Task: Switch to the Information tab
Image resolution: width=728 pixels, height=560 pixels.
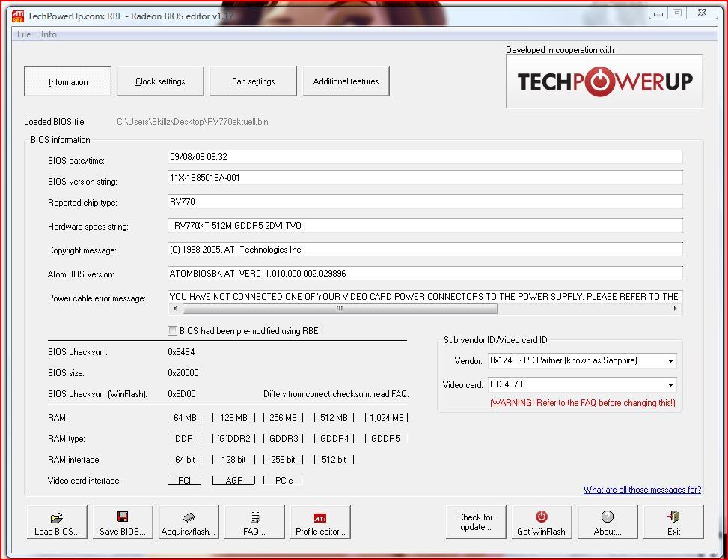Action: [x=67, y=81]
